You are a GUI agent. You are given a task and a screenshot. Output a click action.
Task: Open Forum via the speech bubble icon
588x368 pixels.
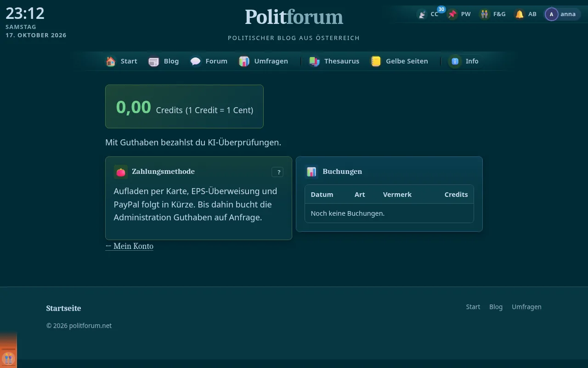[196, 61]
